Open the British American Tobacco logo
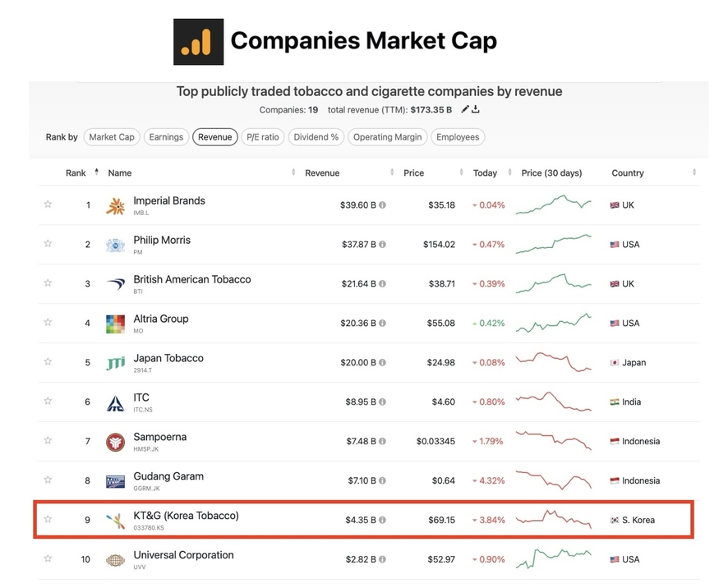Image resolution: width=719 pixels, height=588 pixels. 116,284
